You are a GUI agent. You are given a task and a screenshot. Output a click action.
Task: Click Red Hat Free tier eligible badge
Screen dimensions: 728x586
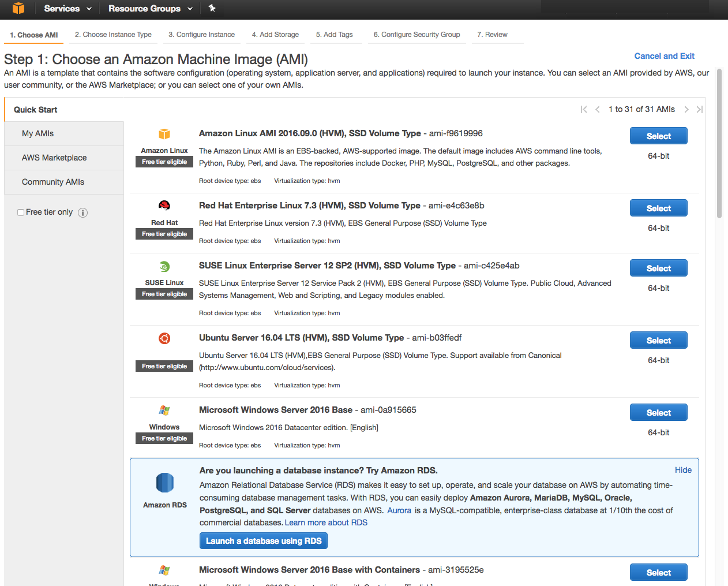click(164, 234)
